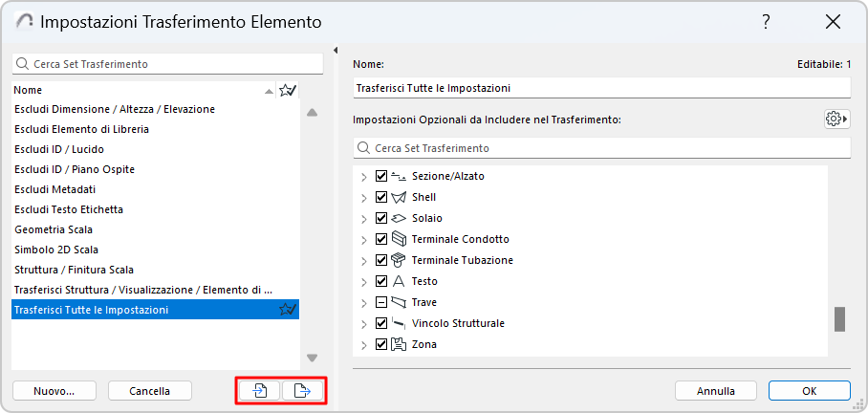Viewport: 868px width, 413px height.
Task: Open the gear options menu button
Action: click(836, 119)
